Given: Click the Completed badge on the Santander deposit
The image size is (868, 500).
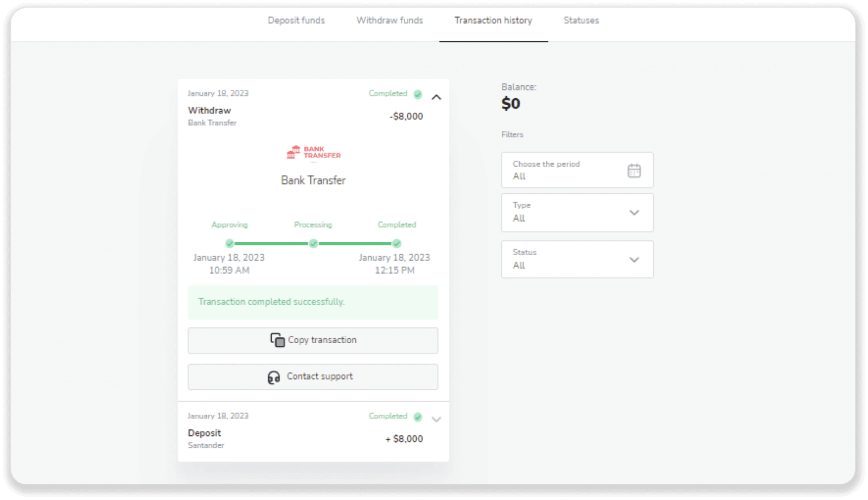Looking at the screenshot, I should point(388,416).
